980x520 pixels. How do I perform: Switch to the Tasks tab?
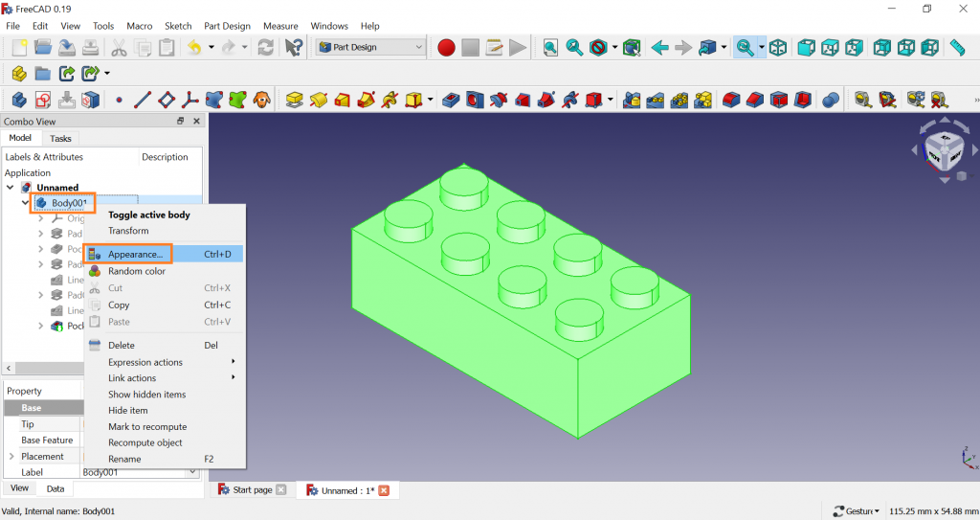point(60,139)
